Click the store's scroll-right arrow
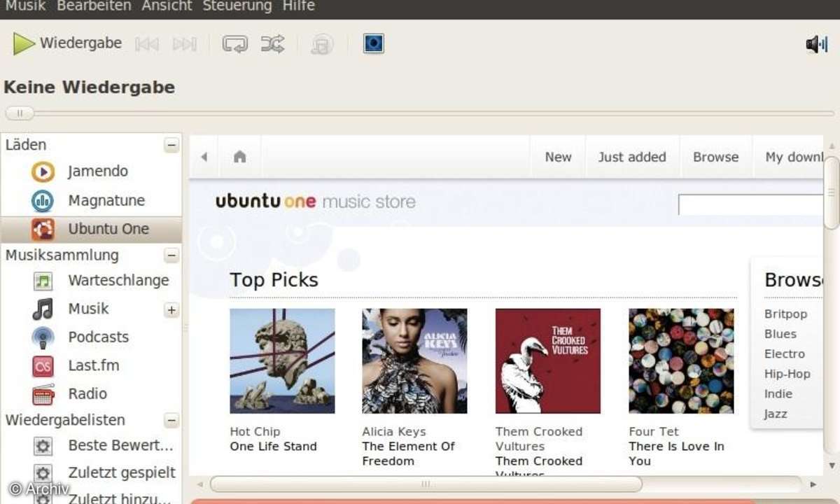Viewport: 840px width, 504px height. point(813,484)
